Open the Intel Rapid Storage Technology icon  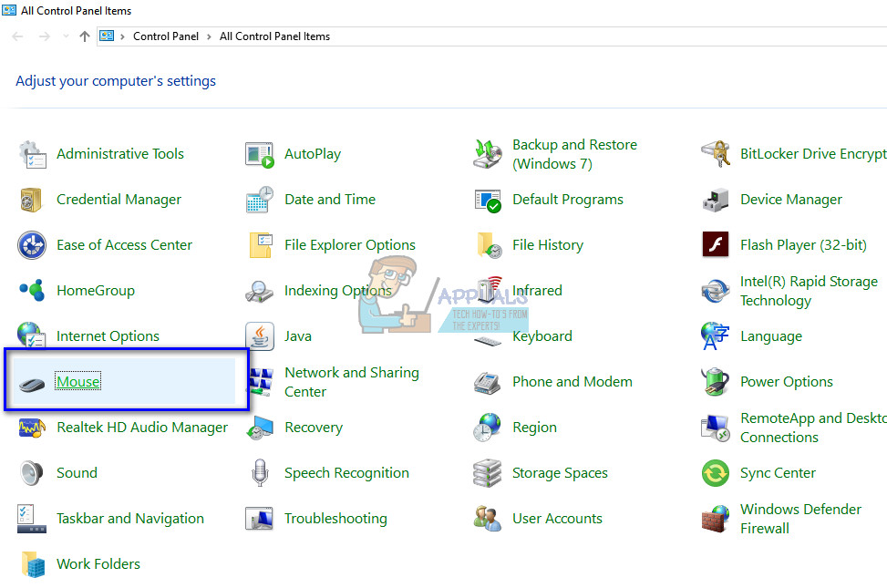[x=716, y=291]
